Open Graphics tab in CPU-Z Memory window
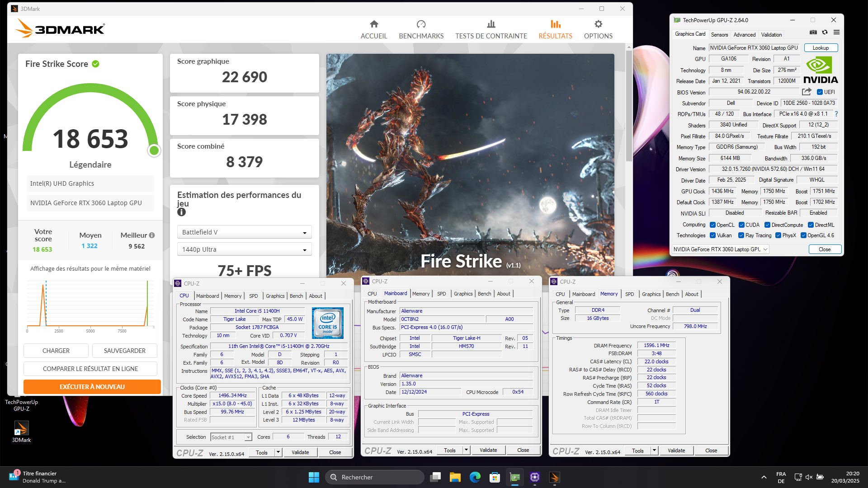The image size is (868, 488). [651, 294]
